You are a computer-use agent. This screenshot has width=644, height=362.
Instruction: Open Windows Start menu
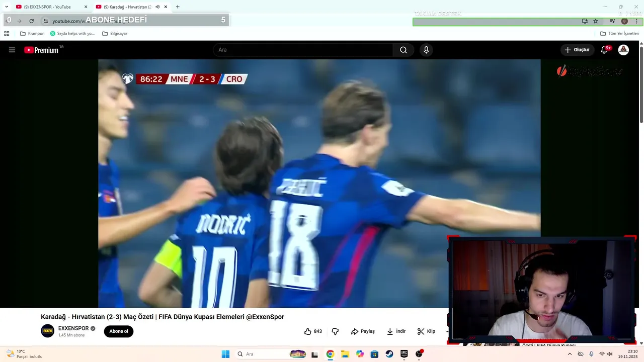(x=225, y=354)
